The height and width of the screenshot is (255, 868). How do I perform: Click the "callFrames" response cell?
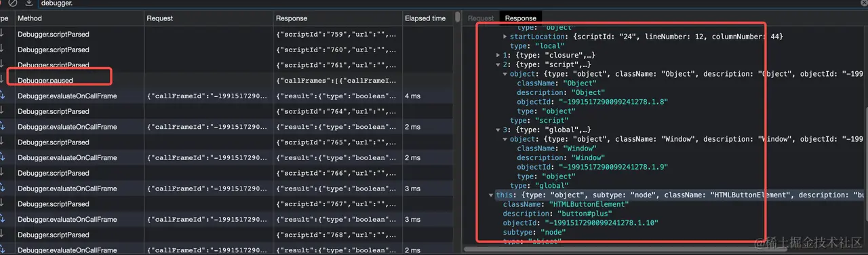coord(337,81)
